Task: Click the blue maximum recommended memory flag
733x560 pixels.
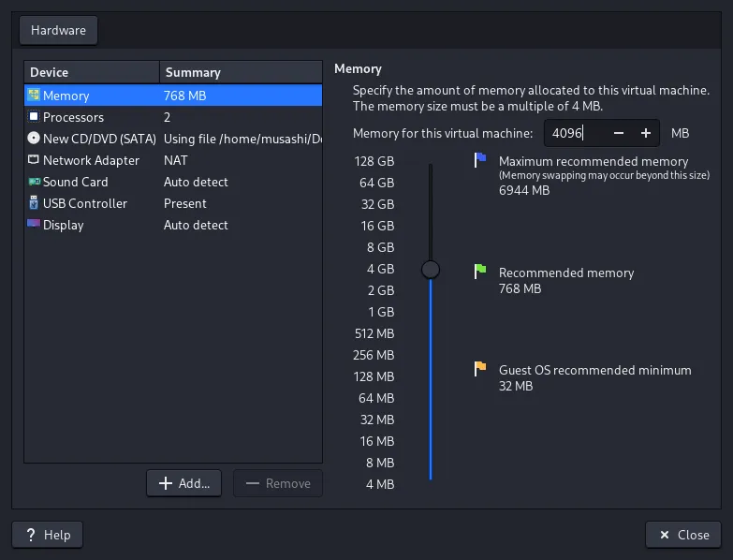Action: (480, 160)
